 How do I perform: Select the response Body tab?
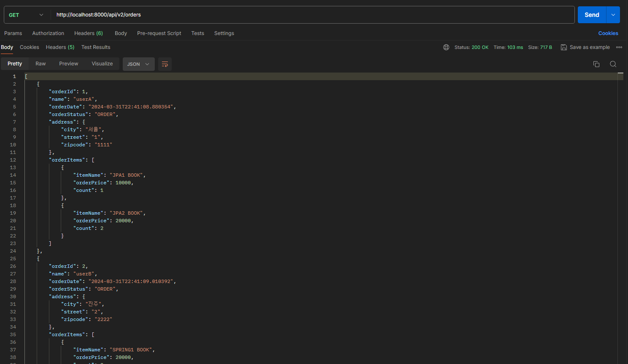tap(7, 47)
